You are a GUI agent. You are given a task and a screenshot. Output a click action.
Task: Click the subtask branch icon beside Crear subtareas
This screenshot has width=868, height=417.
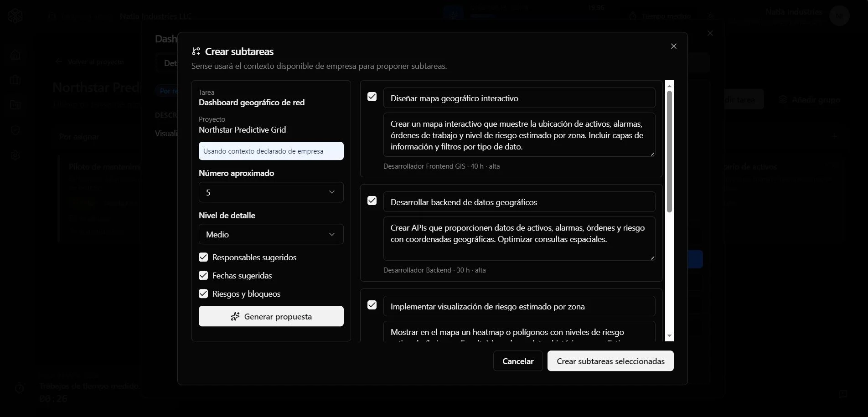pos(196,51)
